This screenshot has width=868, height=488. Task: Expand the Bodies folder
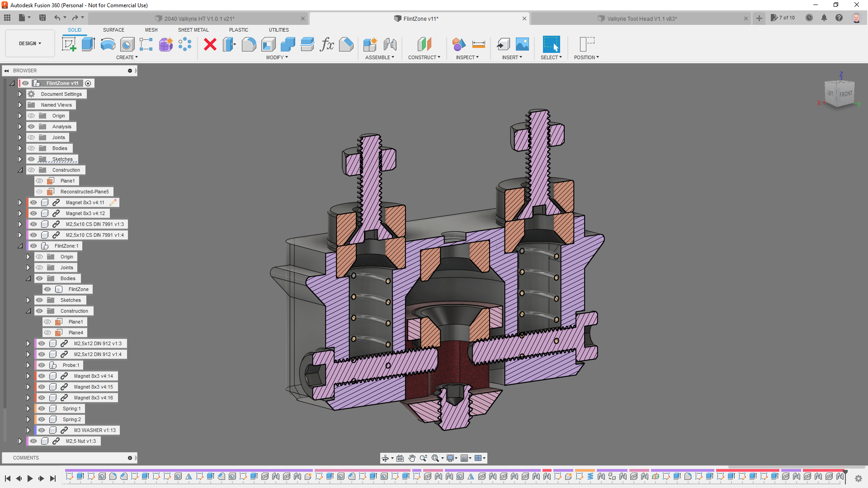click(20, 148)
